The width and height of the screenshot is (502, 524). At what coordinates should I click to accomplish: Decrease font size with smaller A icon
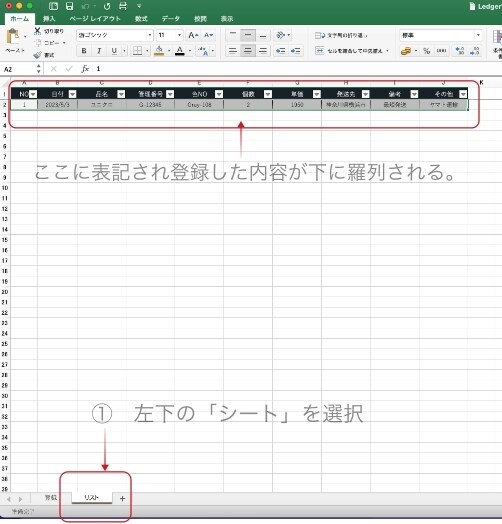pos(208,35)
